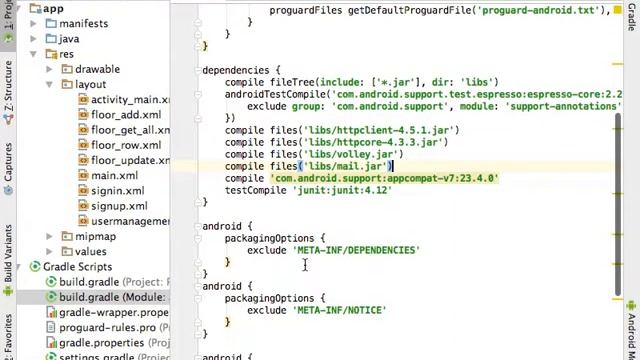
Task: Click the floor_get_all.xml file icon
Action: pyautogui.click(x=83, y=130)
